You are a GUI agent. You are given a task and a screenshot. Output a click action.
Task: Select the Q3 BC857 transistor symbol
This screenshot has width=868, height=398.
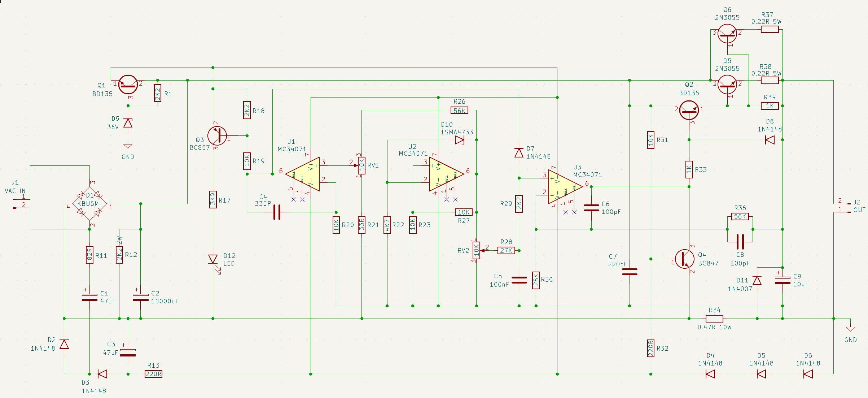(218, 136)
